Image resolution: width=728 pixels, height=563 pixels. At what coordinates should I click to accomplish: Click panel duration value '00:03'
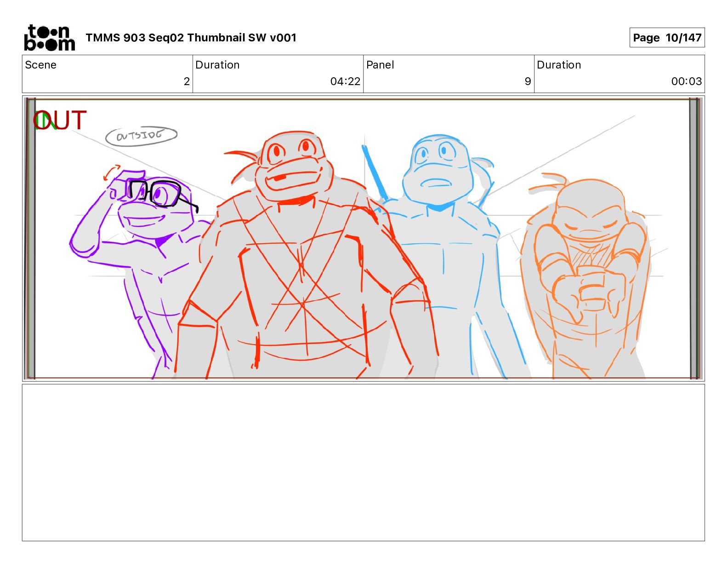pyautogui.click(x=687, y=81)
